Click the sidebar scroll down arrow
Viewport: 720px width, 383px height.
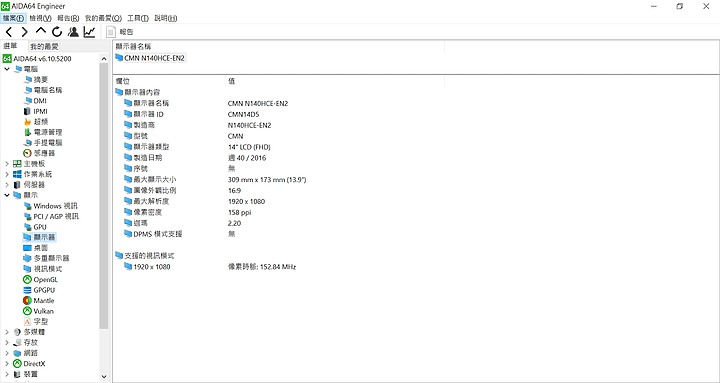(104, 377)
